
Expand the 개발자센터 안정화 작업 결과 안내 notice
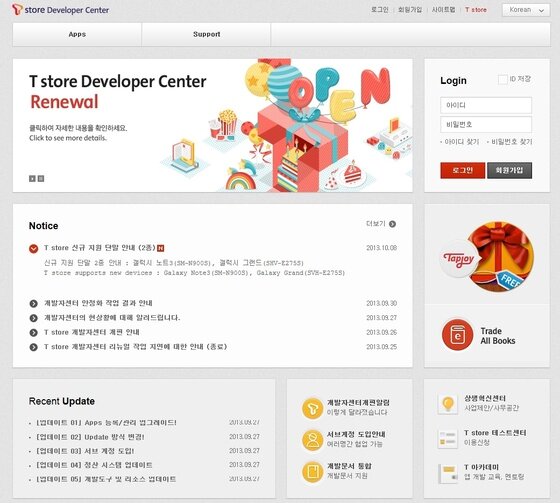coord(34,304)
